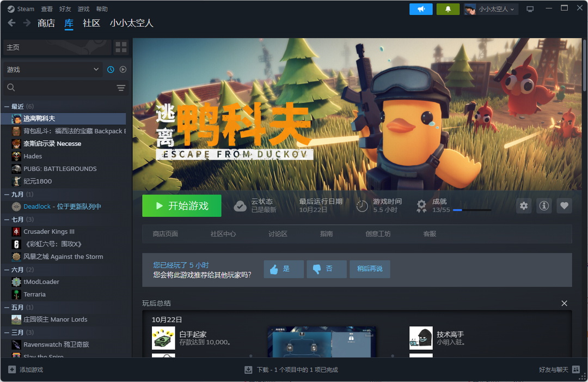Image resolution: width=588 pixels, height=382 pixels.
Task: Close the 玩后总结 section
Action: click(564, 303)
